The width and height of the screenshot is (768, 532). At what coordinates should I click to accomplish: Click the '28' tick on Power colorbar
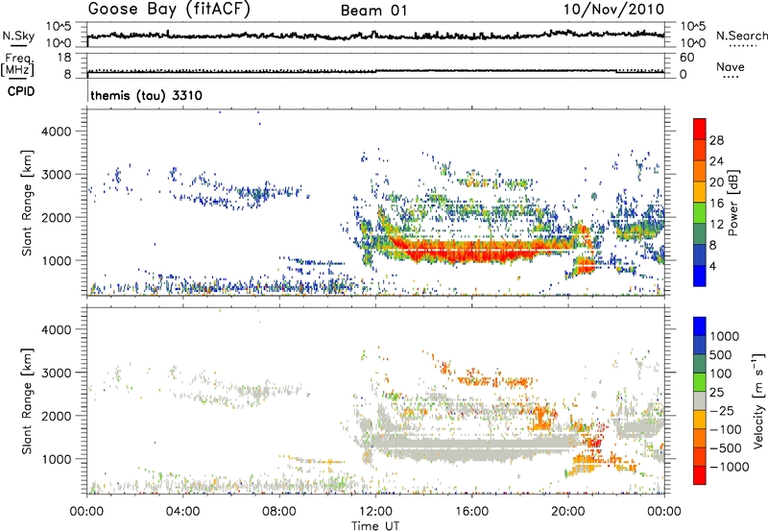[x=716, y=140]
